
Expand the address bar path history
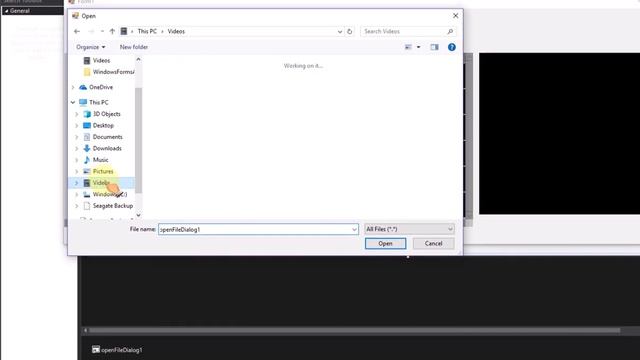point(340,31)
